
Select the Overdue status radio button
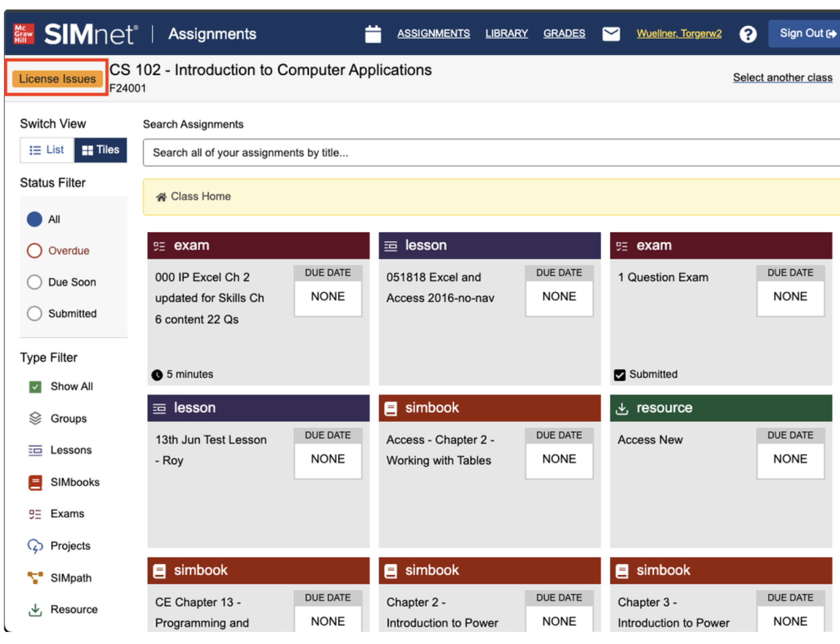click(34, 251)
